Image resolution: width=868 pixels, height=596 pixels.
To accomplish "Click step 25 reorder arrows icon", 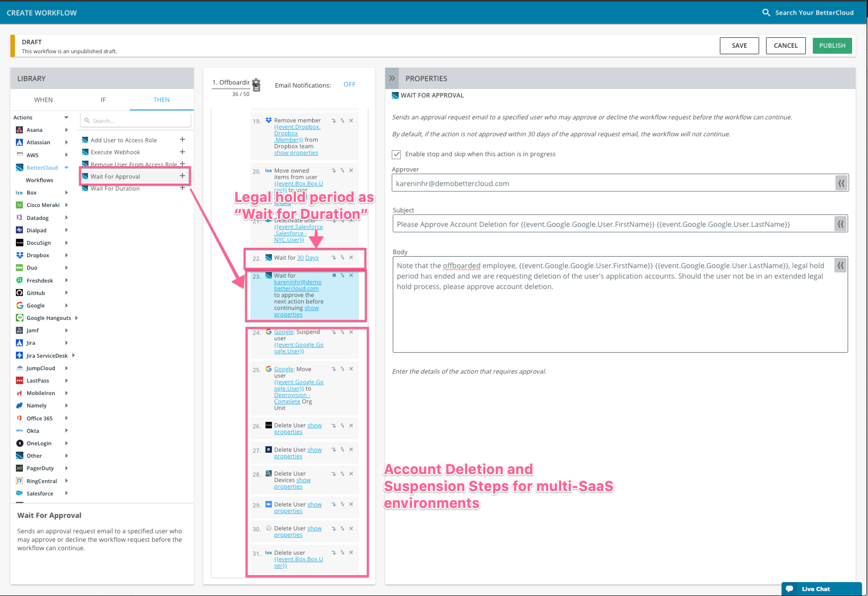I will coord(343,369).
